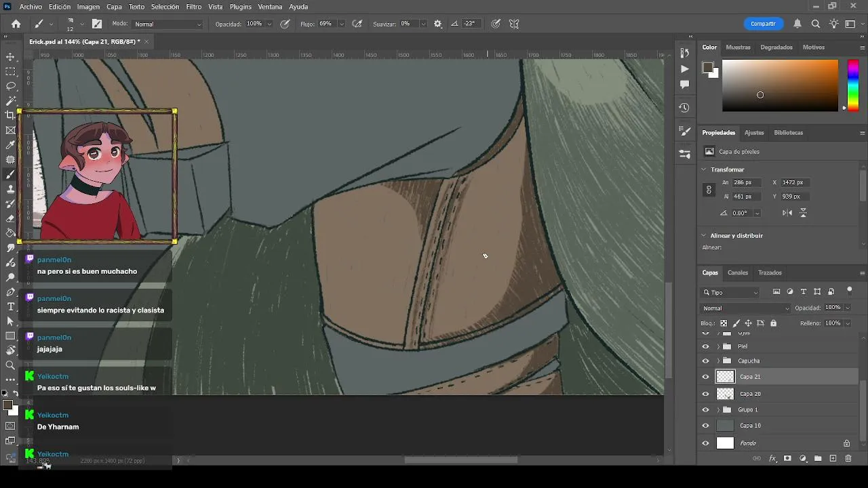Screen dimensions: 868x488
Task: Select the Brush tool in the left toolbar
Action: pyautogui.click(x=10, y=174)
